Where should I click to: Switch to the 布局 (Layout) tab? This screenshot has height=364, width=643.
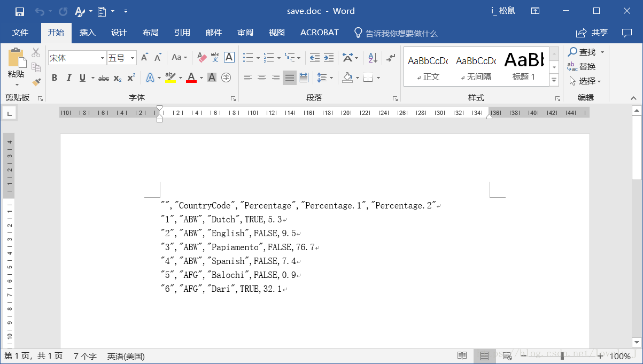click(151, 33)
